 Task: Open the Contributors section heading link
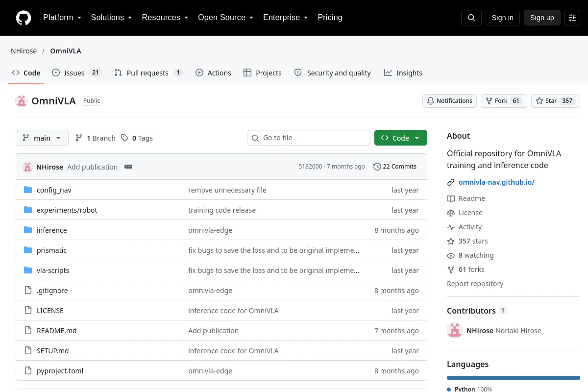click(477, 311)
